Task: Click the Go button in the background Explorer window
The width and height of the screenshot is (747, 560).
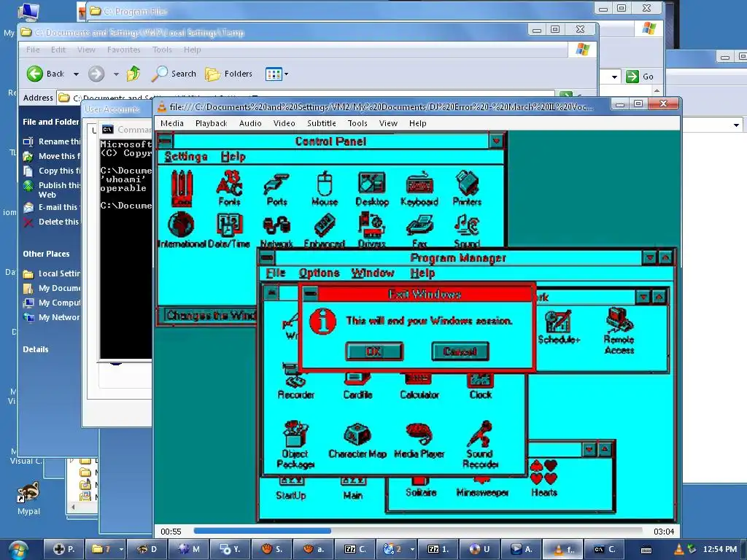Action: coord(640,76)
